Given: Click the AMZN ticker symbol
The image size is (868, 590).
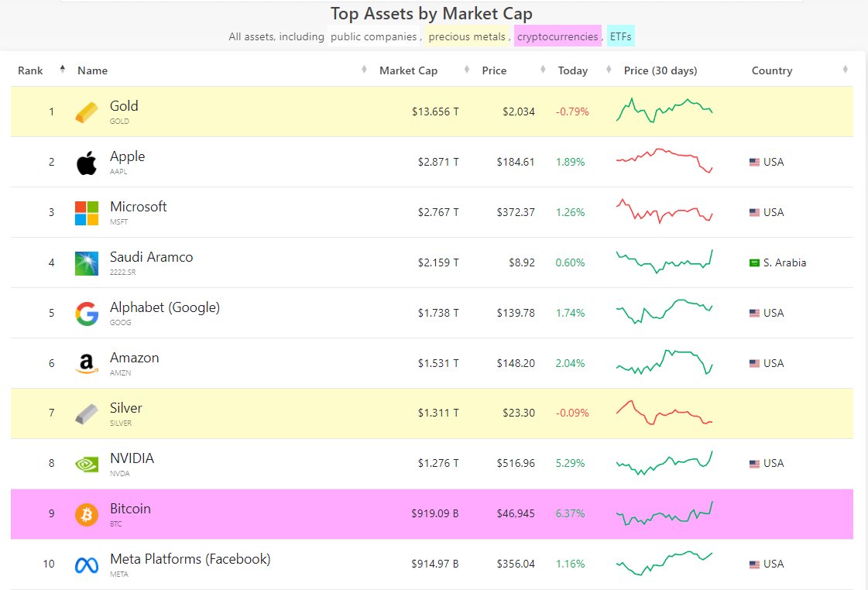Looking at the screenshot, I should [x=120, y=373].
